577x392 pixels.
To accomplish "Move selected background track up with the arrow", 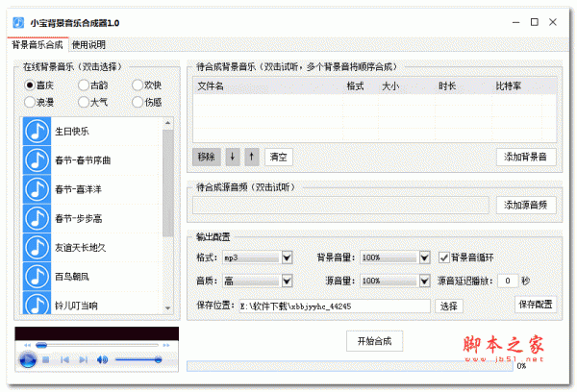I will click(x=252, y=157).
